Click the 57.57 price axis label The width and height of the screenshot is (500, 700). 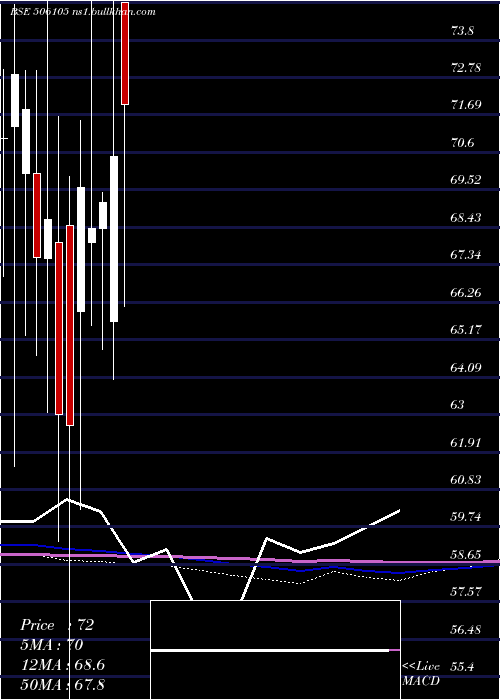point(467,592)
